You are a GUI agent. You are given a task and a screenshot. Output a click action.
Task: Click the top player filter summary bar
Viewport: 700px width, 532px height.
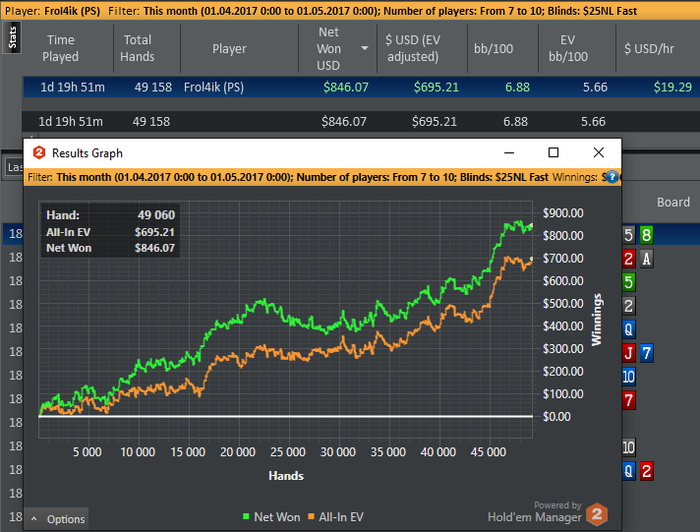(x=350, y=10)
